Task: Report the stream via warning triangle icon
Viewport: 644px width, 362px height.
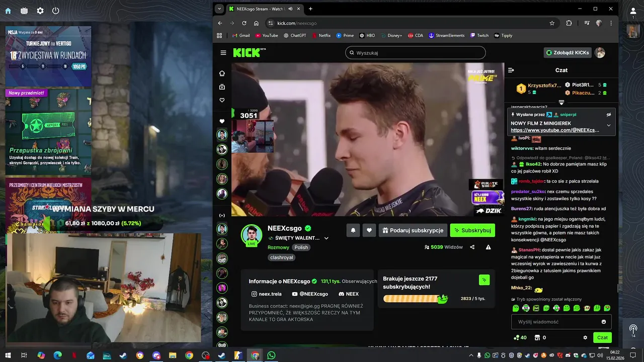Action: 488,247
